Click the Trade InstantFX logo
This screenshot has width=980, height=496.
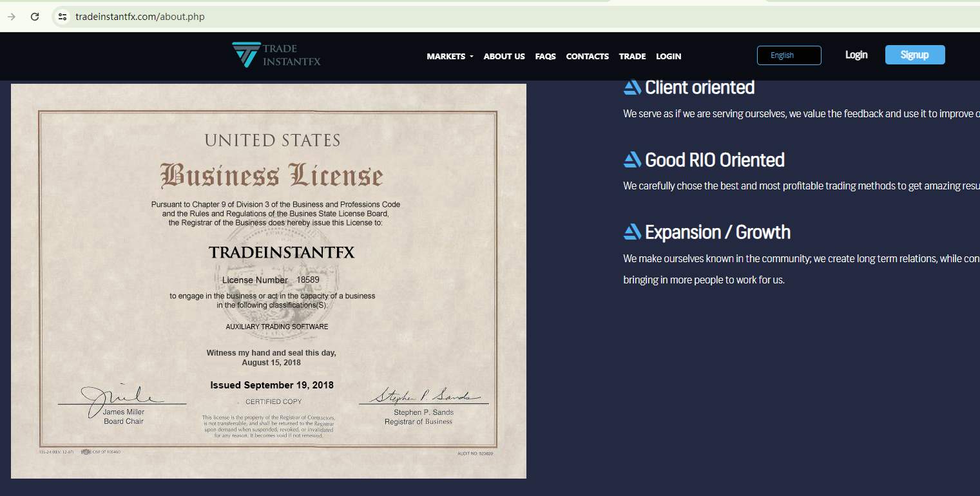tap(276, 55)
